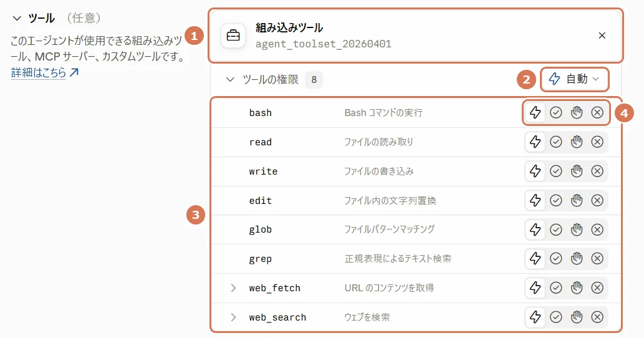Click the edit tool name

point(261,201)
